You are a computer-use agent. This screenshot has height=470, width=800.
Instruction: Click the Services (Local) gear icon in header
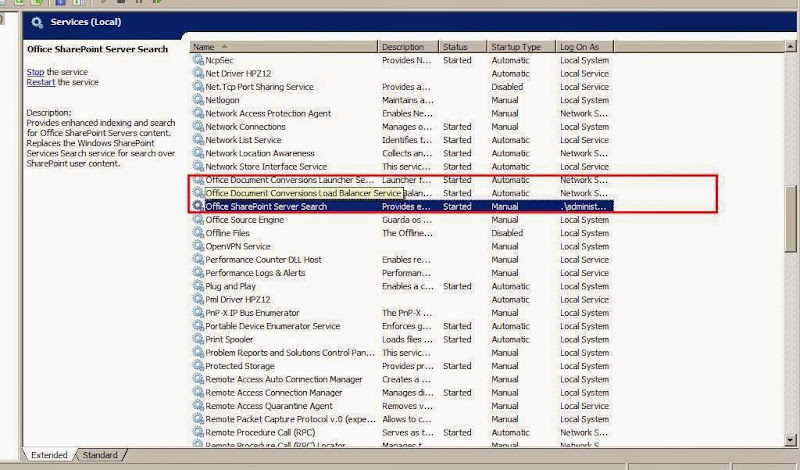(37, 22)
